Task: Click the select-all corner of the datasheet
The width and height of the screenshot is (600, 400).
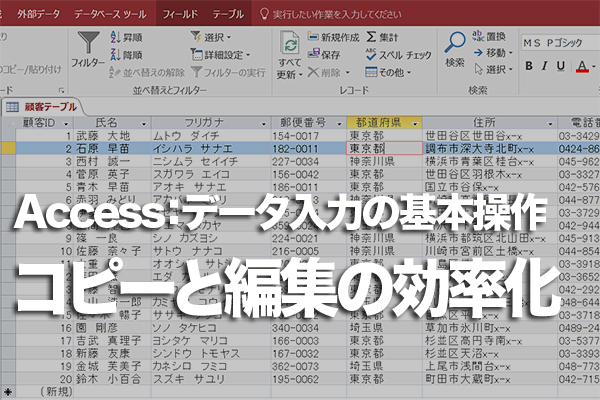Action: [x=8, y=123]
